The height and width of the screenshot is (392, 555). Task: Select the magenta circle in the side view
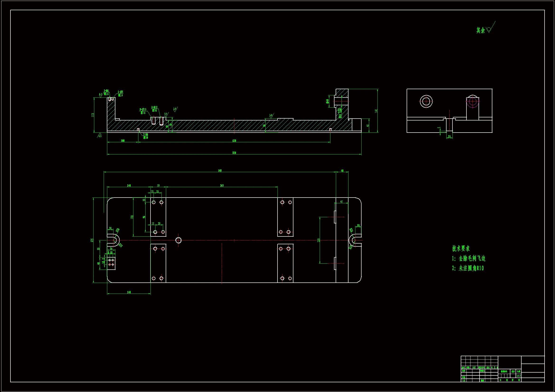(472, 101)
